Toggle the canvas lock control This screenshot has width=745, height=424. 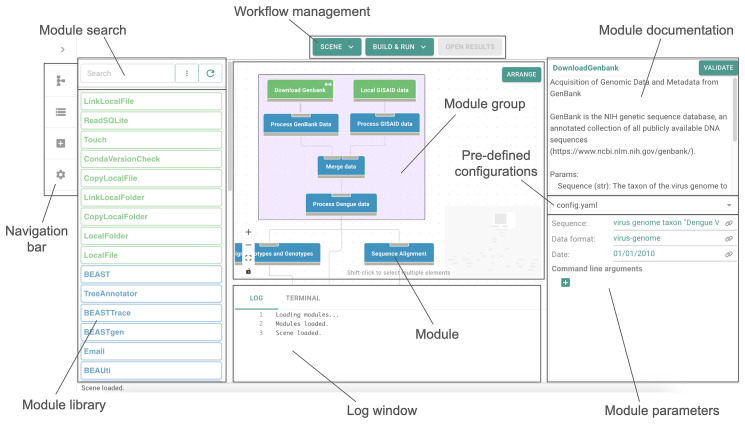coord(248,270)
